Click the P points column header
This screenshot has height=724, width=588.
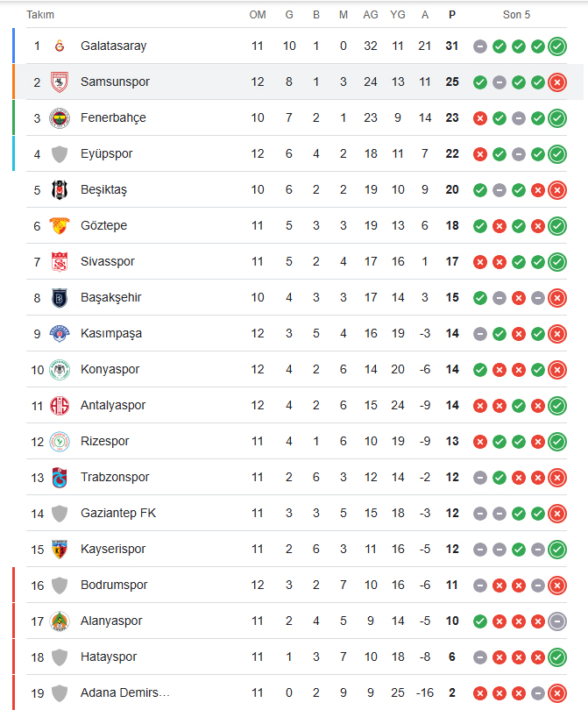click(452, 15)
